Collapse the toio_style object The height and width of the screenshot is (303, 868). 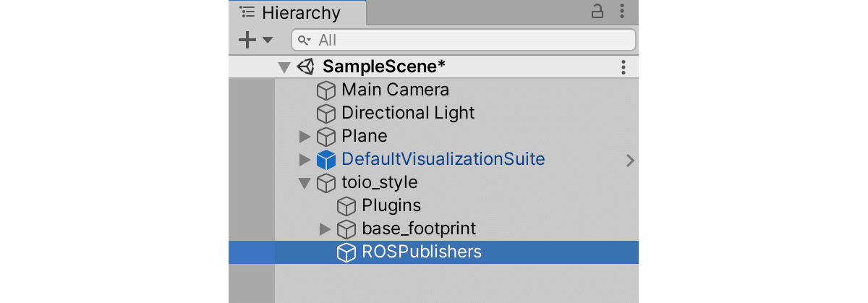[305, 183]
